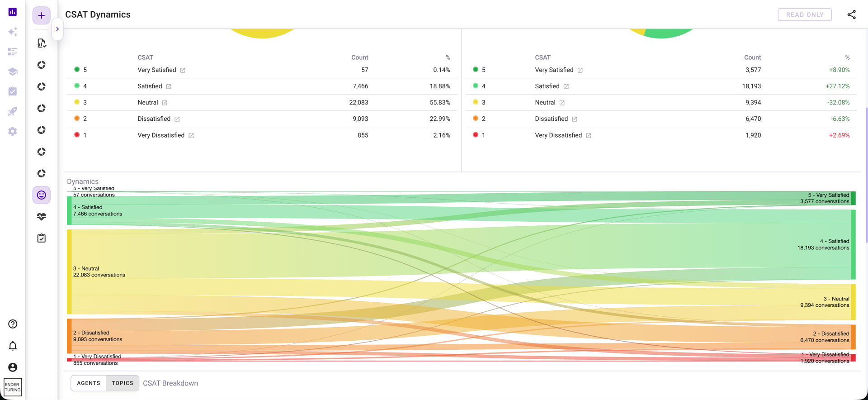Open Very Dissatisfied external link in left table
This screenshot has height=400, width=868.
(x=191, y=135)
